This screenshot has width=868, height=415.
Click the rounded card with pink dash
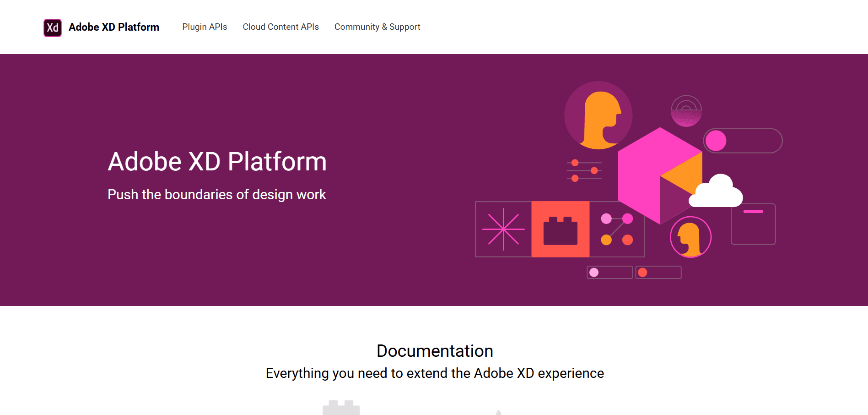[753, 224]
